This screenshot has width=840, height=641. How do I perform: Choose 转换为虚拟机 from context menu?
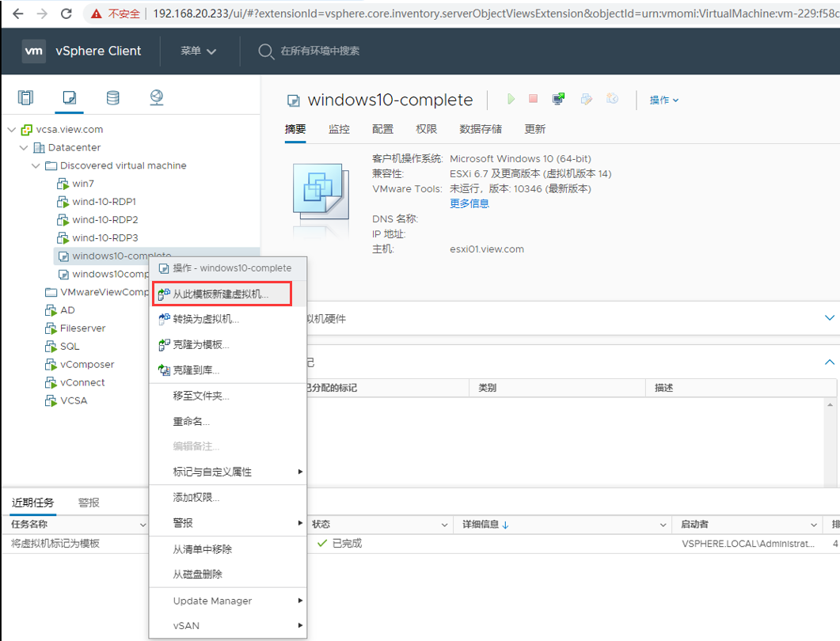[228, 319]
